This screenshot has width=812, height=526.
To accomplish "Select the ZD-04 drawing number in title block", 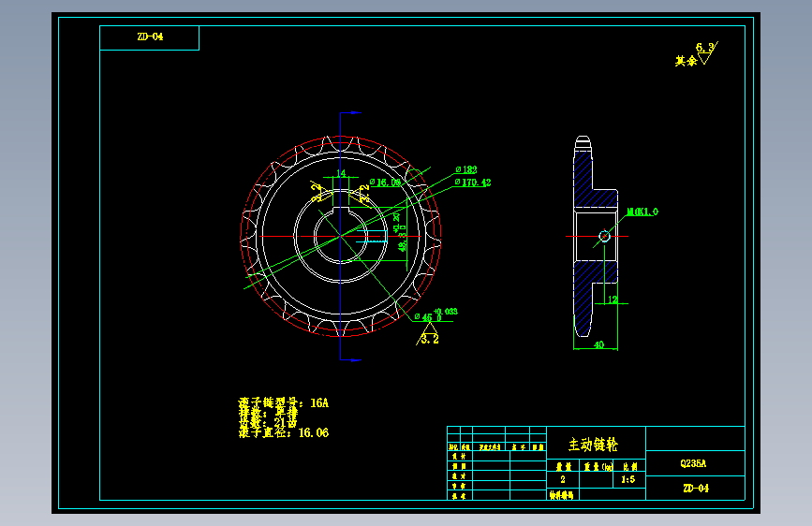I will [696, 489].
